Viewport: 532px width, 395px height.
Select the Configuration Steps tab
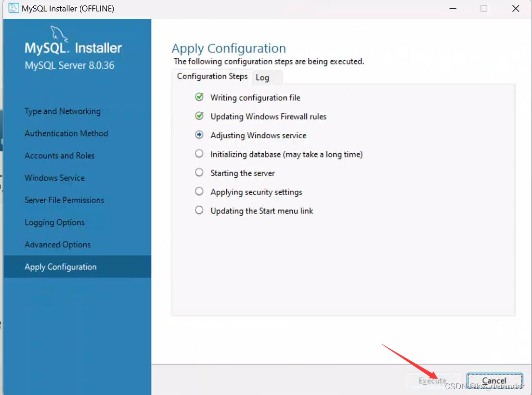click(212, 77)
